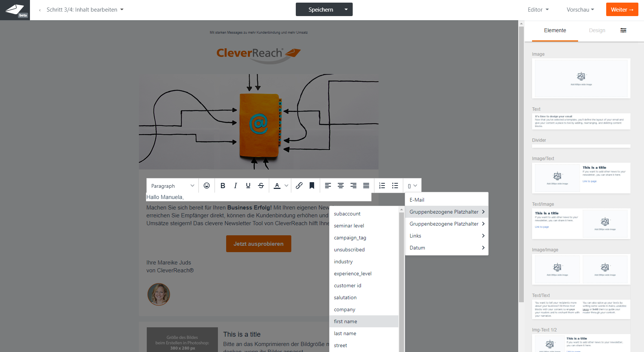644x352 pixels.
Task: Open the Schritt 3/4 step dropdown
Action: [85, 10]
